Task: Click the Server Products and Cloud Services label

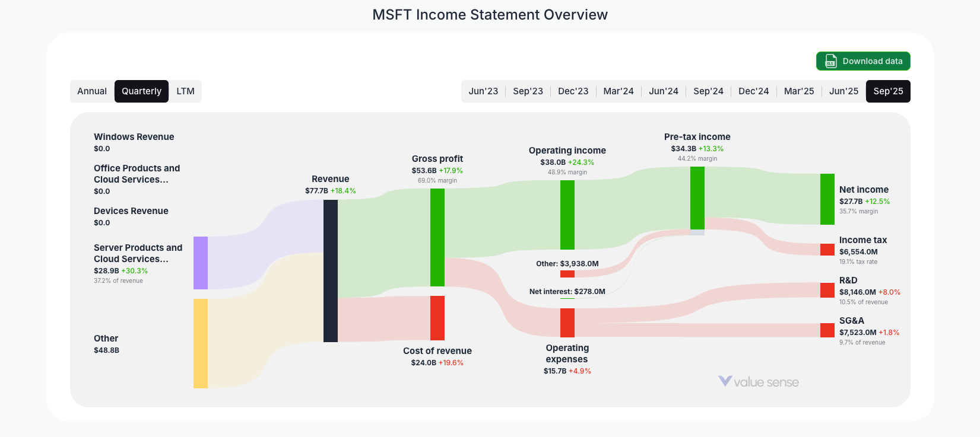Action: pos(138,253)
